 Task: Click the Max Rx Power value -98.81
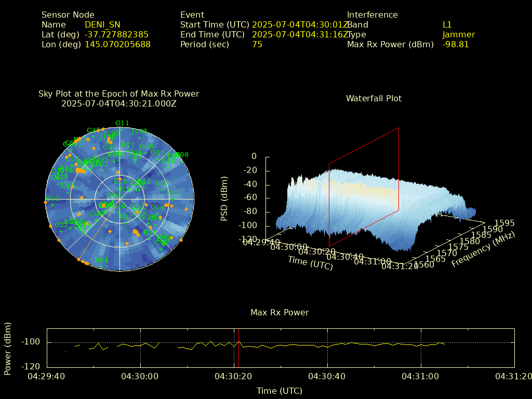tap(456, 44)
